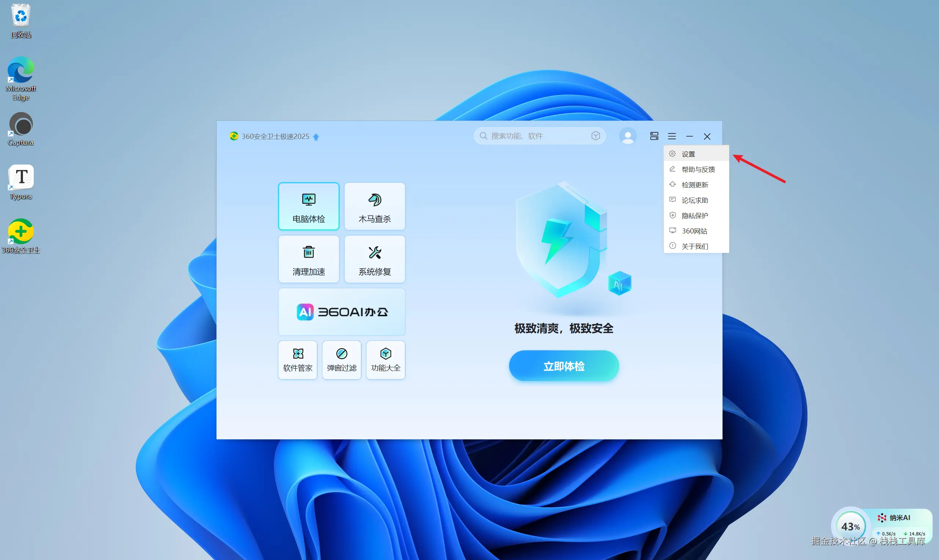
Task: Collapse the hamburger main menu
Action: 672,136
